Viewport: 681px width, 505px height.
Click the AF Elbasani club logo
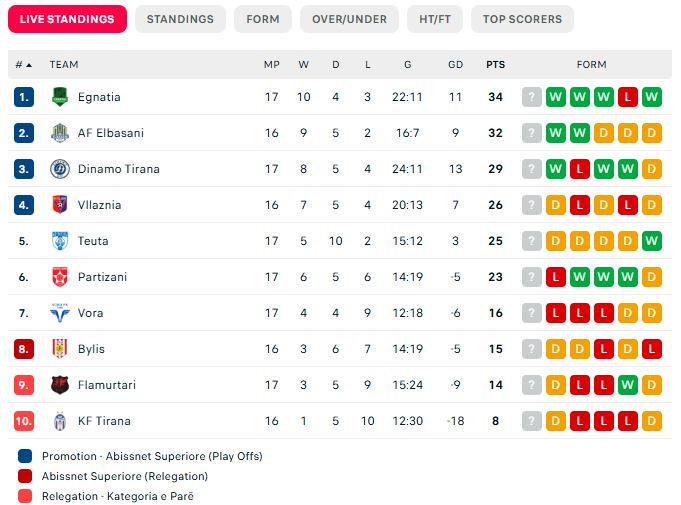coord(60,133)
